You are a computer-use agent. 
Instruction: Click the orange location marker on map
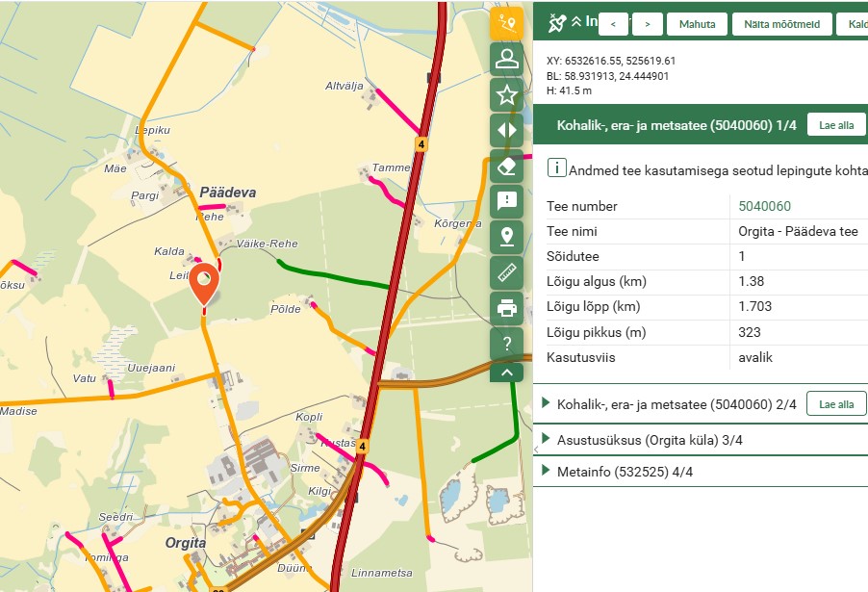pos(203,281)
